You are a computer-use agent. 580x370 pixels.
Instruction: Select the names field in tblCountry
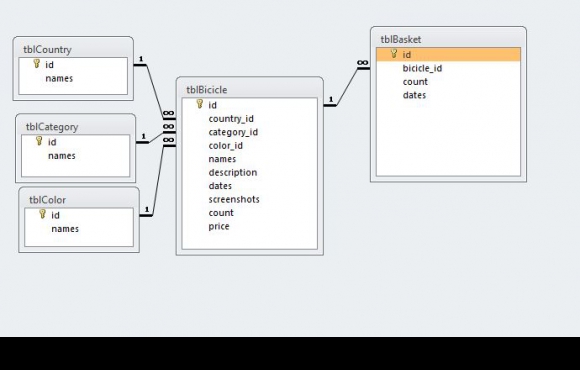pos(73,78)
